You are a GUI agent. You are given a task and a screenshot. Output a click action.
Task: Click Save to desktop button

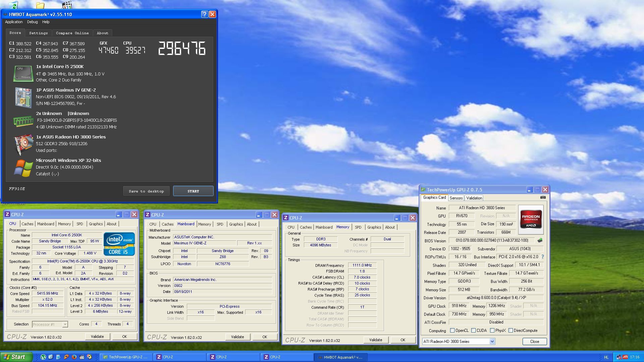[x=146, y=191]
